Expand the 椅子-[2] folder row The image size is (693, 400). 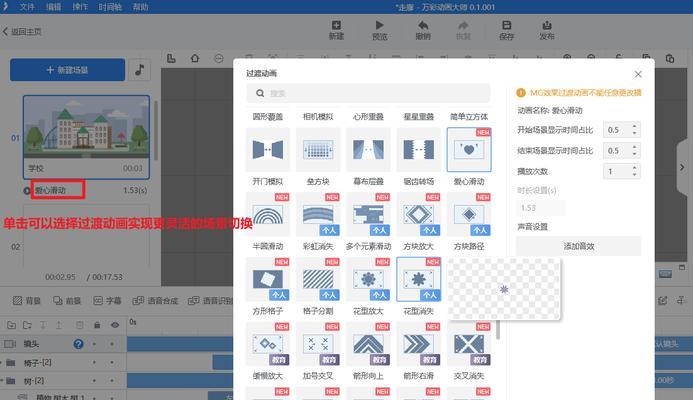(2, 363)
